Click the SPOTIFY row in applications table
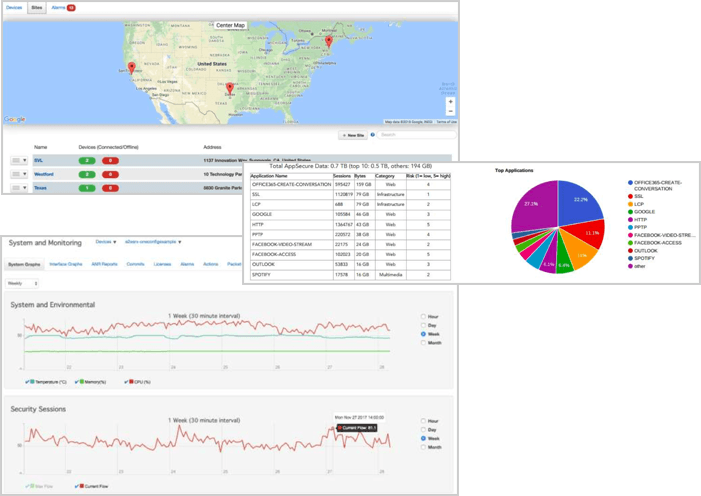This screenshot has width=701, height=496. 350,275
